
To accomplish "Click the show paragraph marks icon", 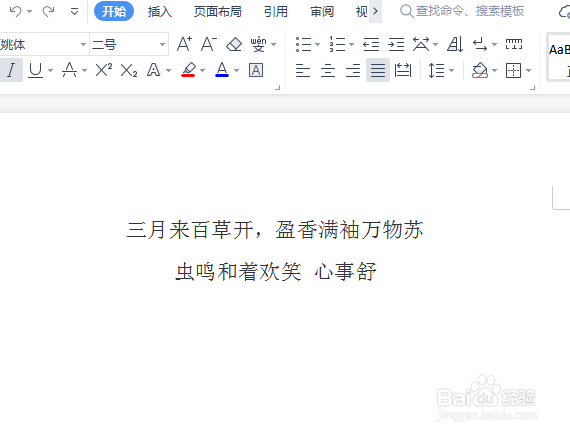I will pos(480,44).
